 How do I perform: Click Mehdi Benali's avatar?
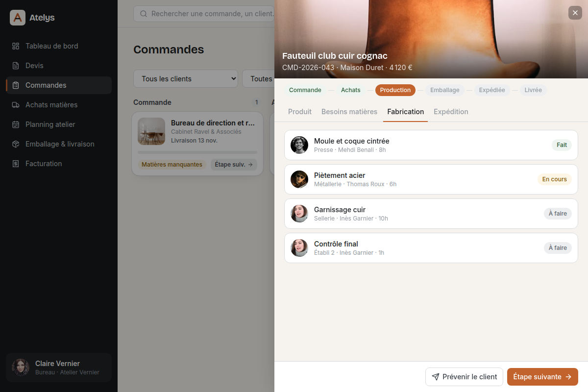point(299,145)
